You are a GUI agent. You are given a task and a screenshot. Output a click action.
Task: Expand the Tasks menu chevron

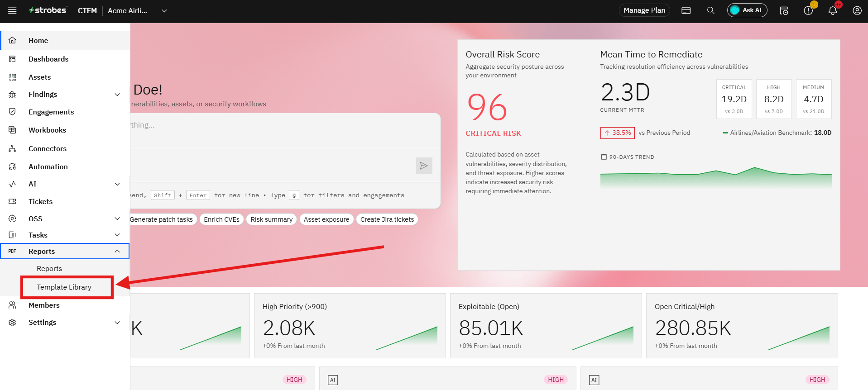(x=117, y=235)
